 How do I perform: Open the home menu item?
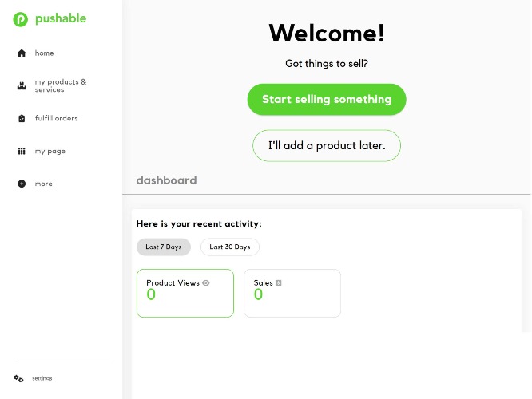(x=44, y=53)
